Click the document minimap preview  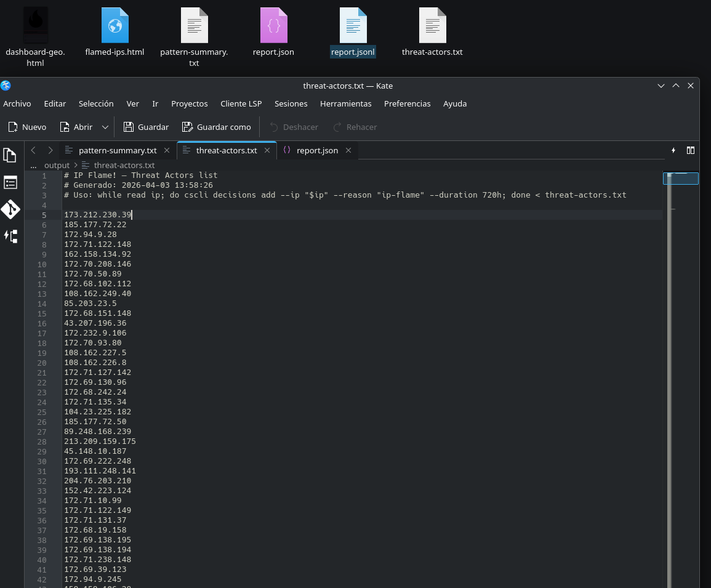681,179
